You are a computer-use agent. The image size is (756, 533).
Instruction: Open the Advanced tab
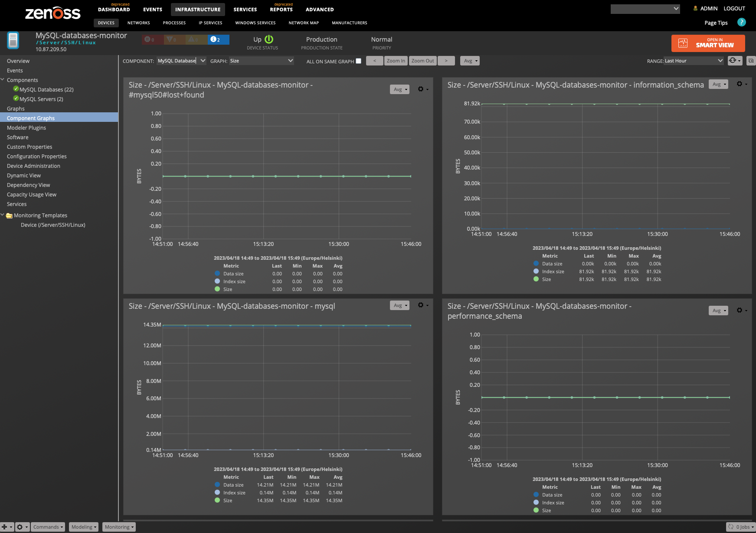320,9
